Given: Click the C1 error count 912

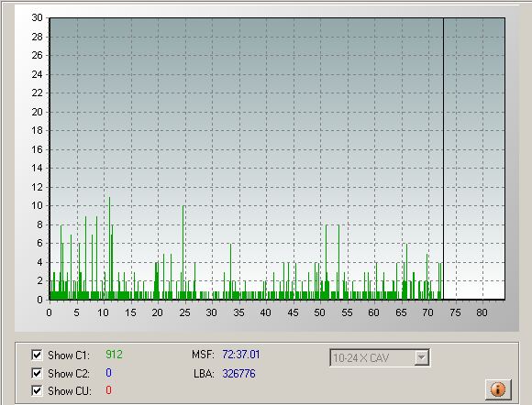Looking at the screenshot, I should (x=114, y=355).
